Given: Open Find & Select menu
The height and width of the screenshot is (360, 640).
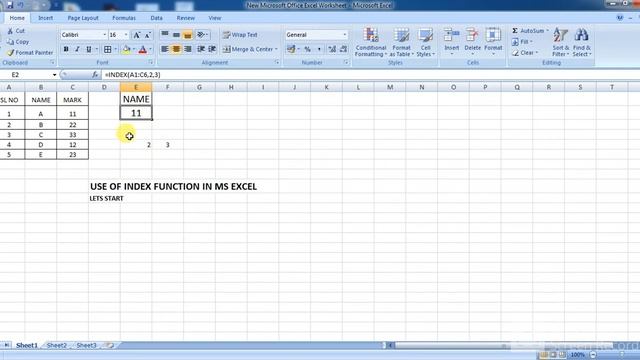Looking at the screenshot, I should 582,42.
